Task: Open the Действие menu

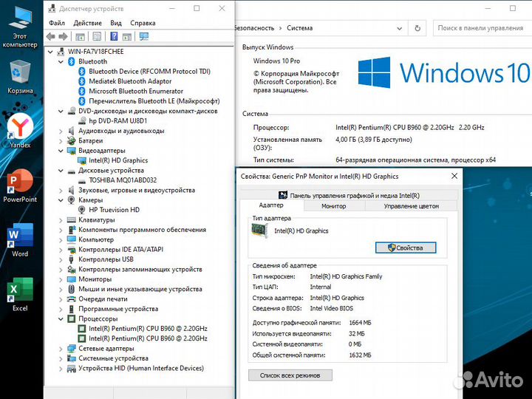Action: [87, 23]
